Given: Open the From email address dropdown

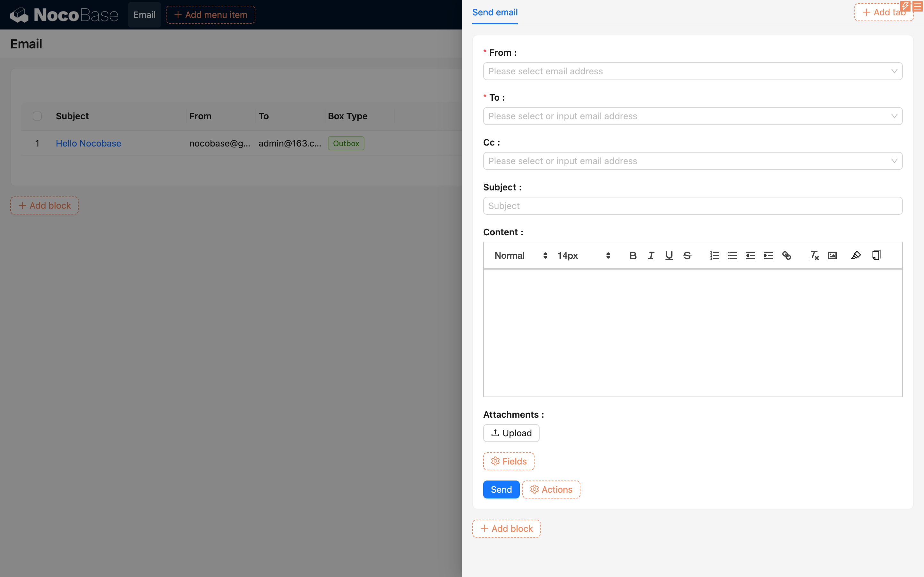Looking at the screenshot, I should click(x=692, y=71).
